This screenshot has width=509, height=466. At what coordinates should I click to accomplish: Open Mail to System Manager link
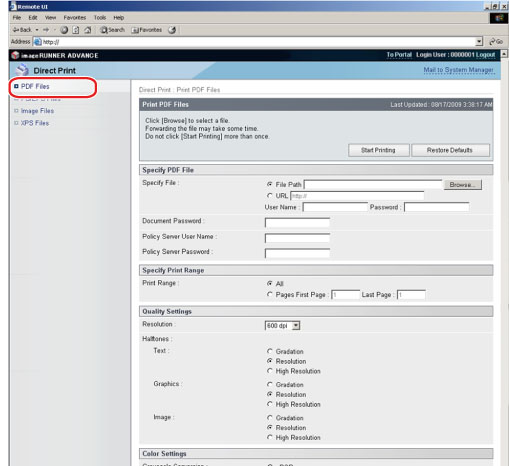click(458, 70)
